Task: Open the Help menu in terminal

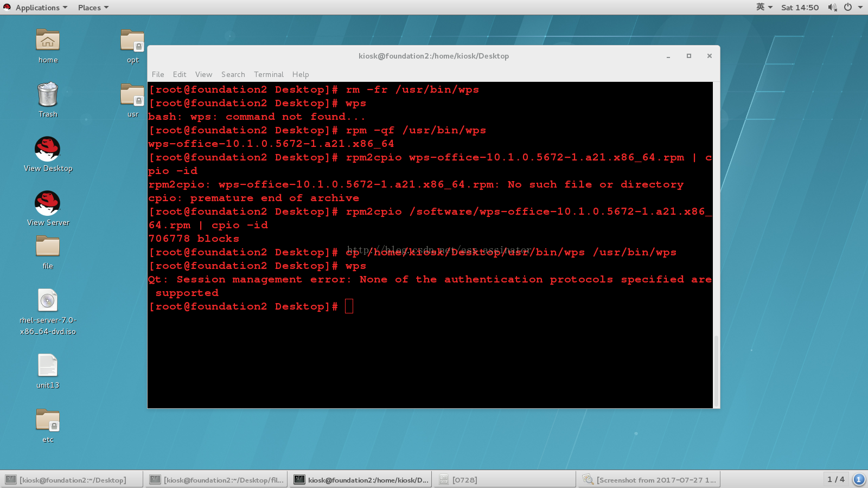Action: click(x=301, y=74)
